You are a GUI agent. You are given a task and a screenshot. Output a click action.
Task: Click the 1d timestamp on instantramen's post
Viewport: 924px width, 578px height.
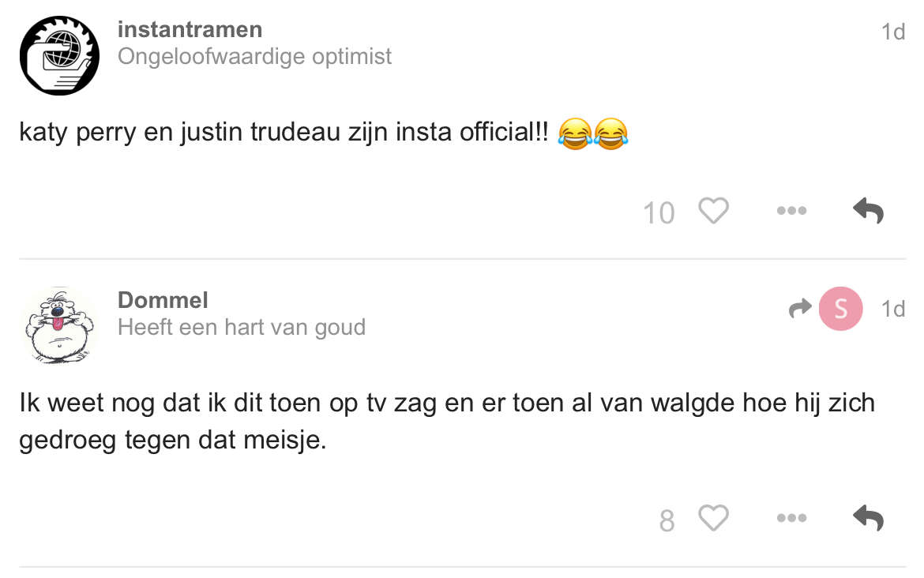click(x=892, y=32)
